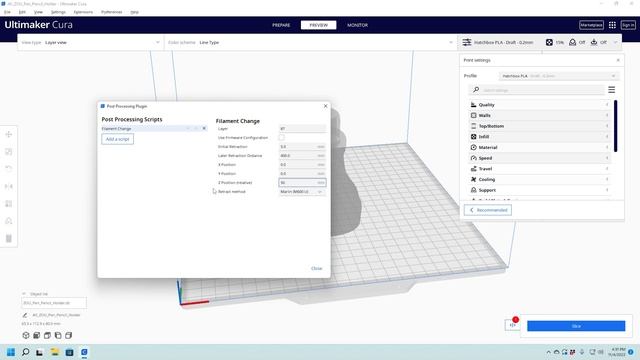The image size is (640, 360).
Task: Toggle Use Firmware Configuration checkbox
Action: click(x=282, y=138)
